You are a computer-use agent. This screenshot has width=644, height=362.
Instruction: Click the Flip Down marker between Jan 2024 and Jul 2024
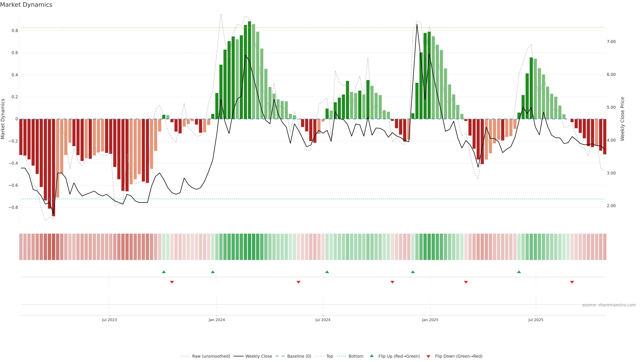pyautogui.click(x=298, y=282)
